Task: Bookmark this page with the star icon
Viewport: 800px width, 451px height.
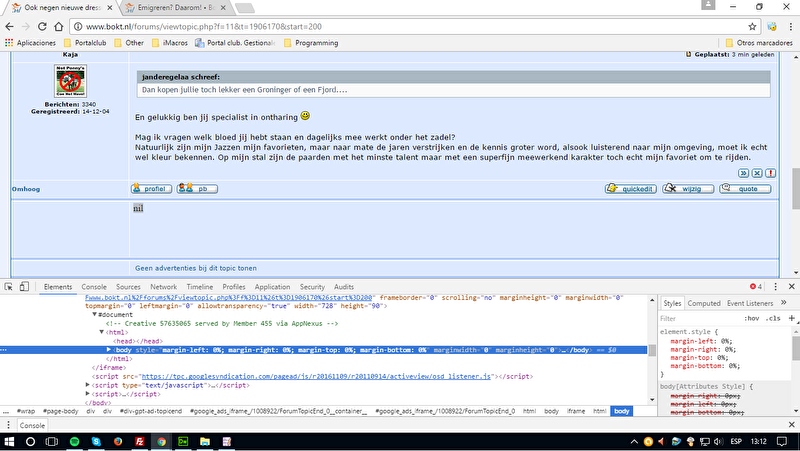Action: coord(752,27)
